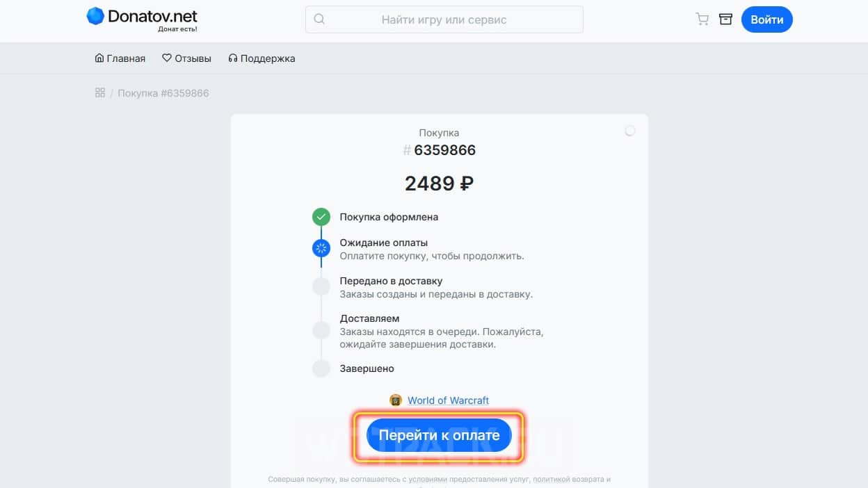Image resolution: width=868 pixels, height=488 pixels.
Task: Click the search magnifier icon
Action: tap(319, 19)
